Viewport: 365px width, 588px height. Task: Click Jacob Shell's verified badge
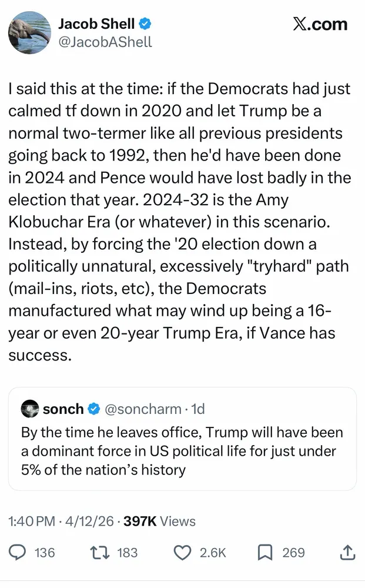tap(146, 24)
